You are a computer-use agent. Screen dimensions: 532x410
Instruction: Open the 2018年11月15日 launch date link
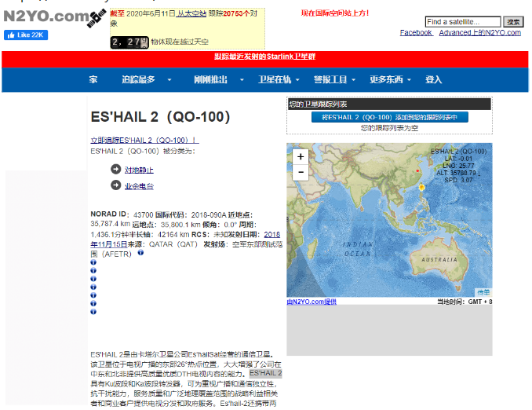point(186,240)
